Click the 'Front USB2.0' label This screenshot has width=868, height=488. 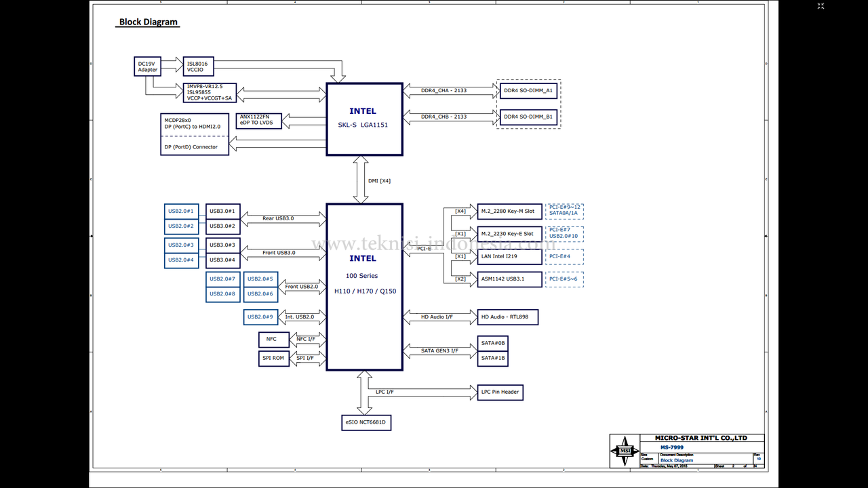tap(301, 287)
